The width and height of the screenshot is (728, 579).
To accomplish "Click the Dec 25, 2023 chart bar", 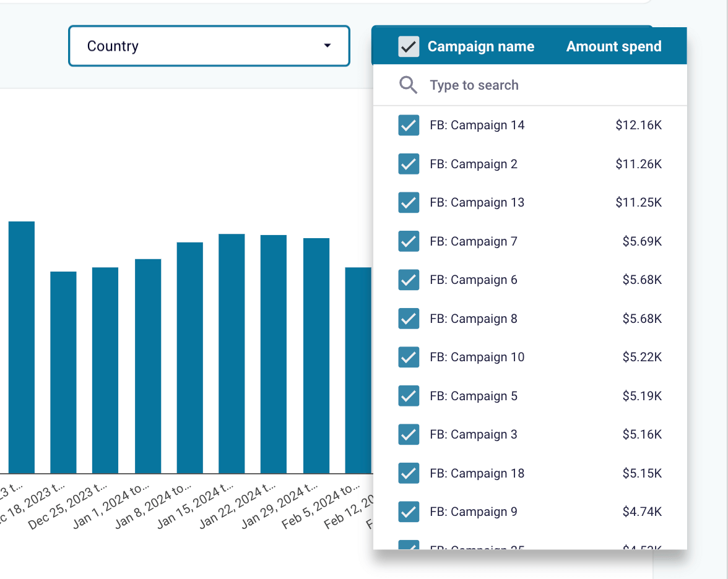I will click(x=105, y=370).
